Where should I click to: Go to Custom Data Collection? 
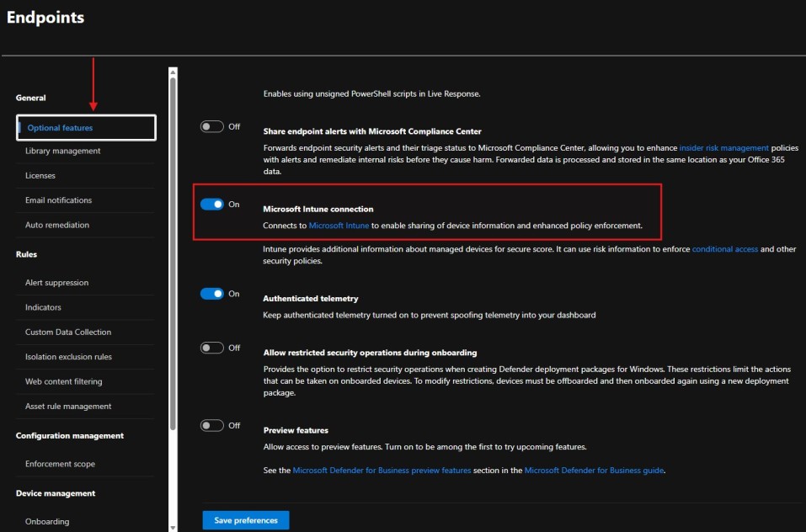(x=68, y=332)
